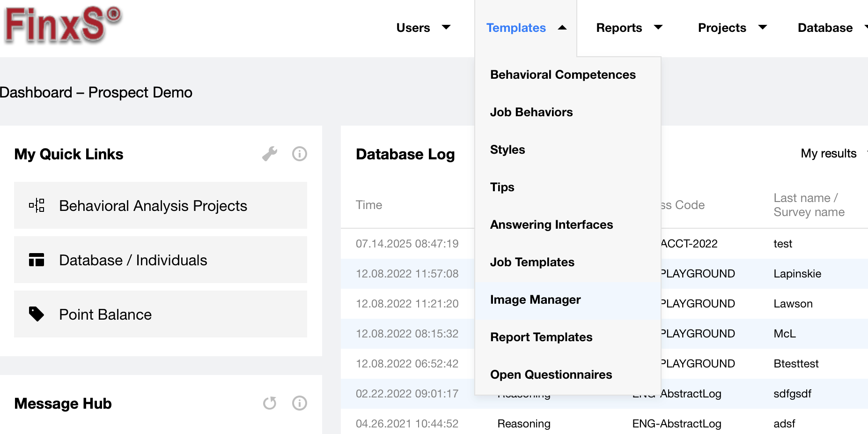The height and width of the screenshot is (434, 868).
Task: Expand the Projects dropdown arrow
Action: click(763, 28)
